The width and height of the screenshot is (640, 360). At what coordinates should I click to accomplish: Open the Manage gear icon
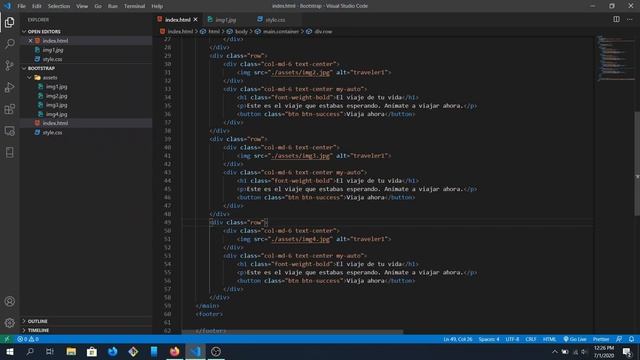pyautogui.click(x=9, y=323)
